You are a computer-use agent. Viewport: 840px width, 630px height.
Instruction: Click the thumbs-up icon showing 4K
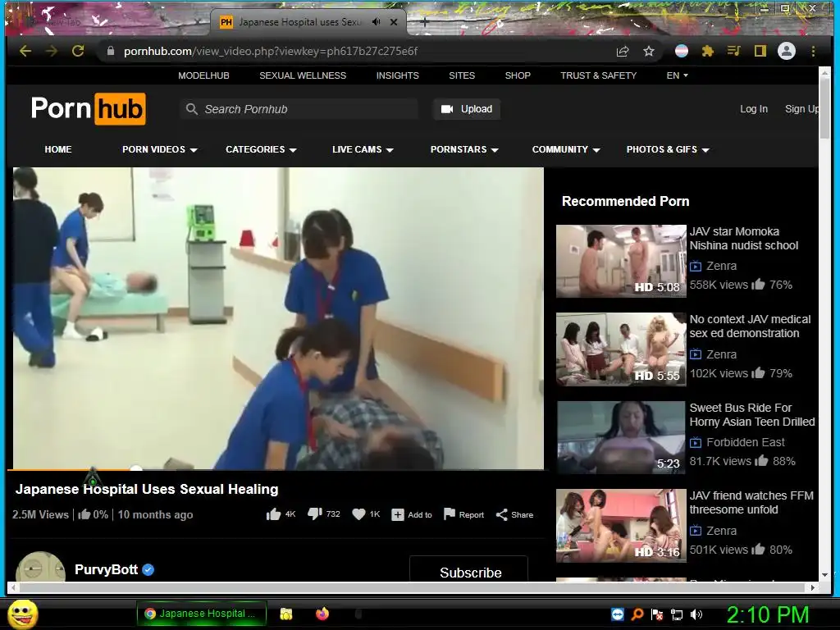tap(274, 515)
